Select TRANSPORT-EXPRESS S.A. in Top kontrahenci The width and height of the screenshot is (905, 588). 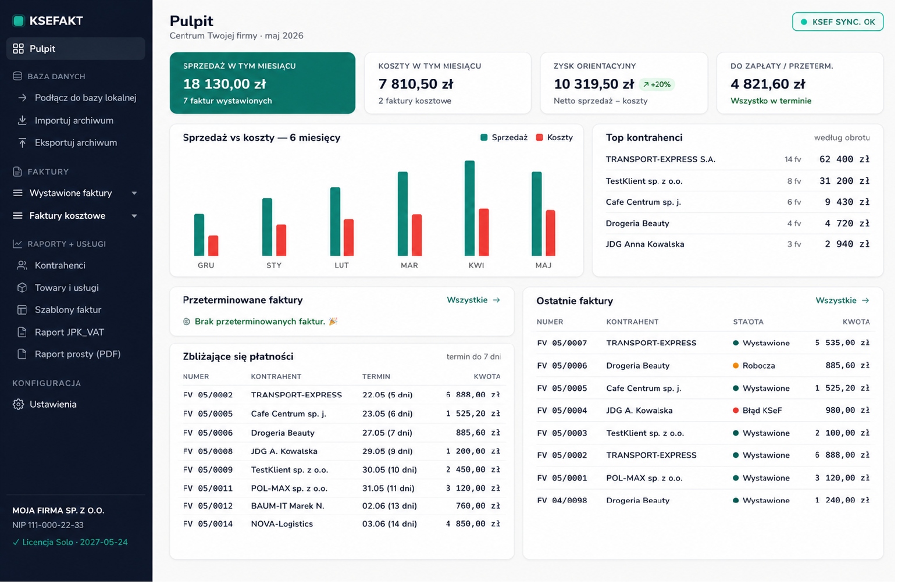737,159
